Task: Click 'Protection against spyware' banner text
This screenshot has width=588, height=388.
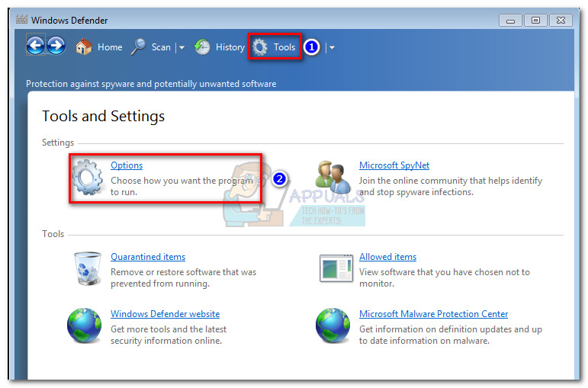Action: coord(151,84)
